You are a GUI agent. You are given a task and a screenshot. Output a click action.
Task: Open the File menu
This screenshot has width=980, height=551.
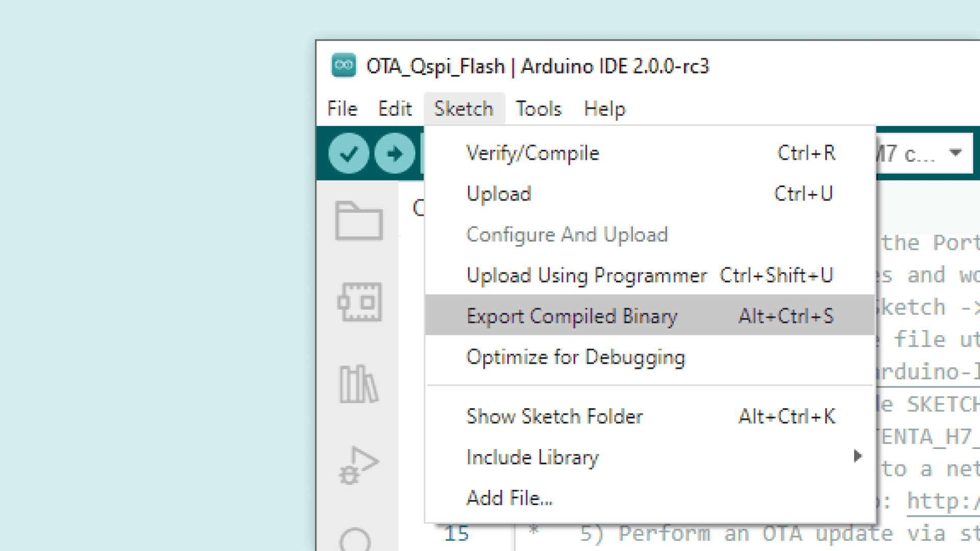342,109
